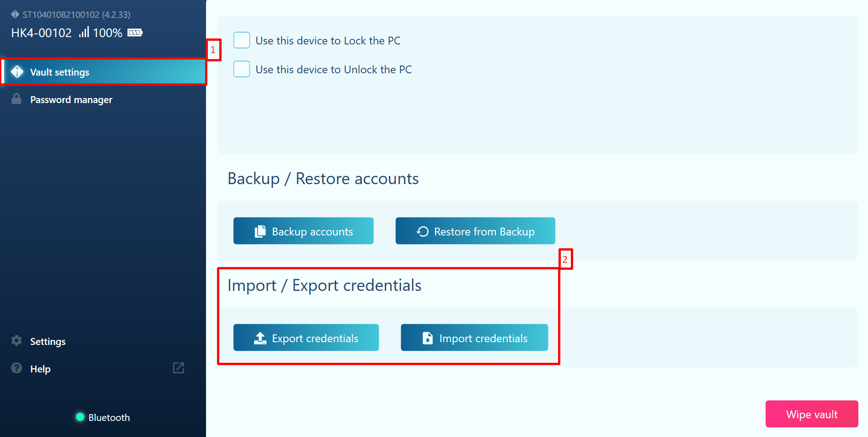Click the battery status icon
The image size is (868, 437).
click(x=135, y=33)
